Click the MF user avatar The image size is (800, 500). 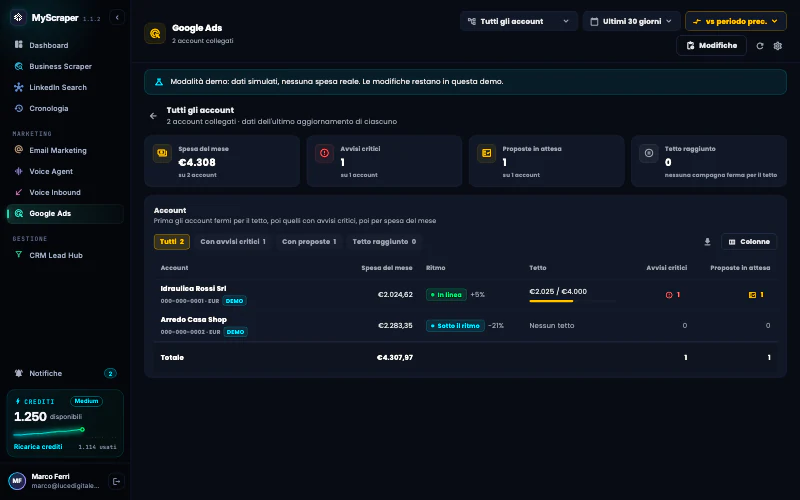pyautogui.click(x=17, y=481)
